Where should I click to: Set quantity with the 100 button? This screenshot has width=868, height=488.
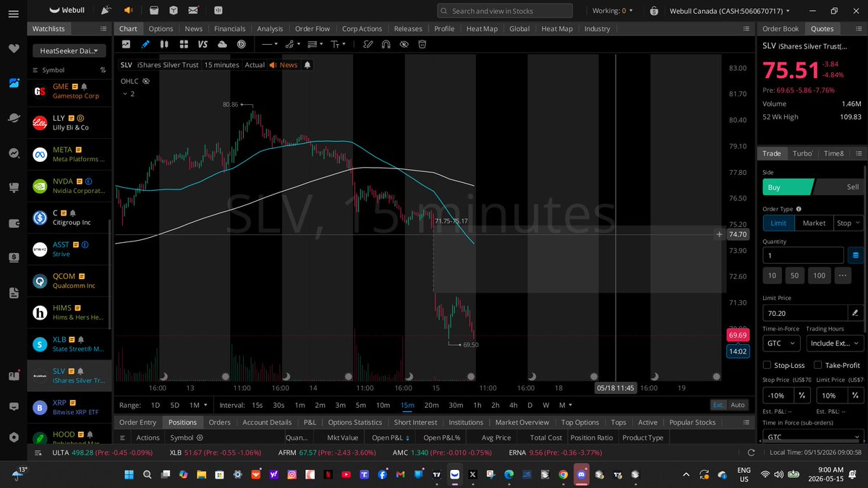click(819, 275)
